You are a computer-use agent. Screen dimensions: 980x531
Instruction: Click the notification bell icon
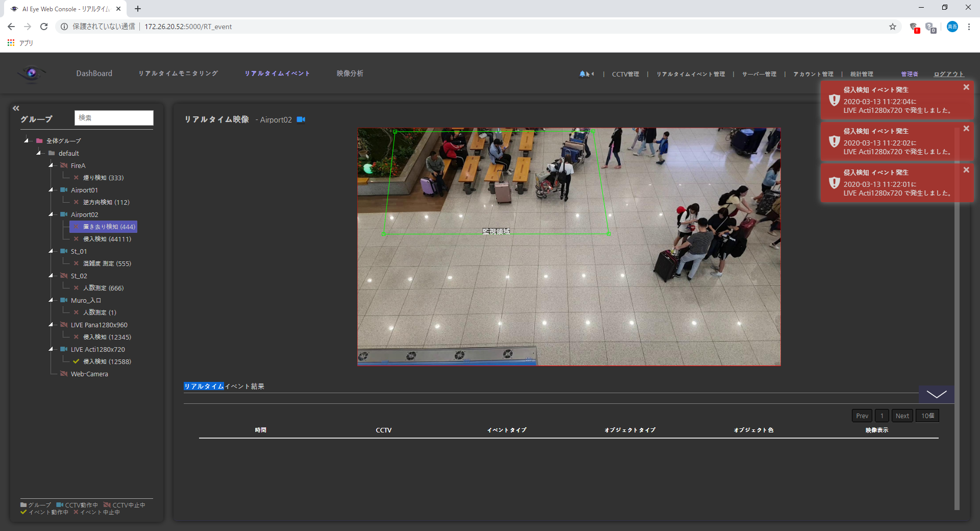(x=583, y=74)
